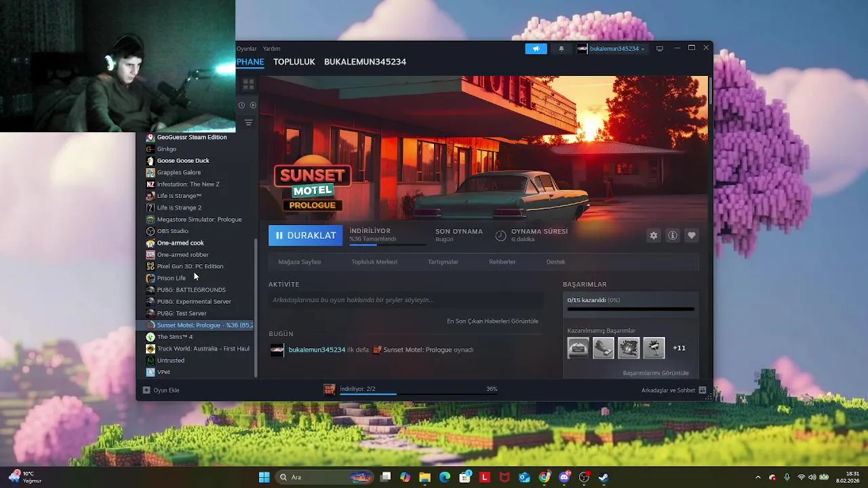868x488 pixels.
Task: Open the Windows Start menu
Action: (x=264, y=477)
